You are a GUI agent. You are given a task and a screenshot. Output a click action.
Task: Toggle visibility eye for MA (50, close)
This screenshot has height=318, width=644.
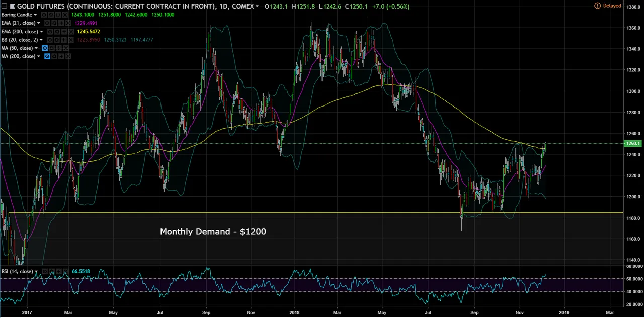click(x=45, y=48)
